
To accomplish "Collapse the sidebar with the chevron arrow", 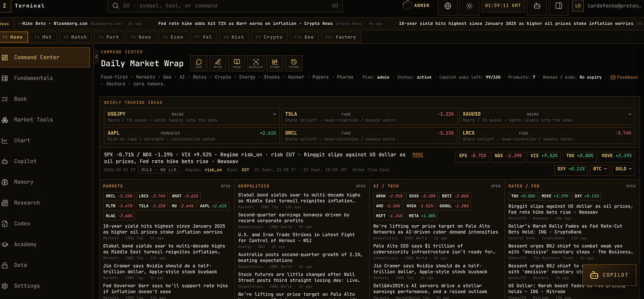I will coord(96,56).
